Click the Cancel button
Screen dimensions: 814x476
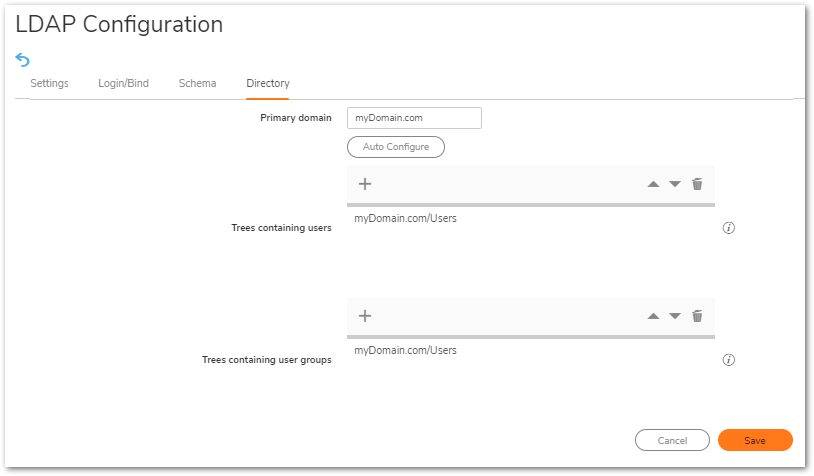672,440
